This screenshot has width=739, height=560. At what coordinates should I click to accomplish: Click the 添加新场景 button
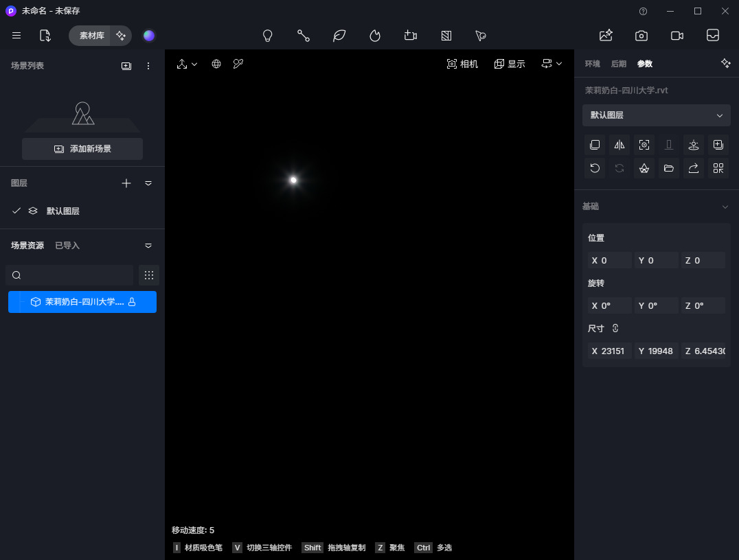click(x=82, y=149)
